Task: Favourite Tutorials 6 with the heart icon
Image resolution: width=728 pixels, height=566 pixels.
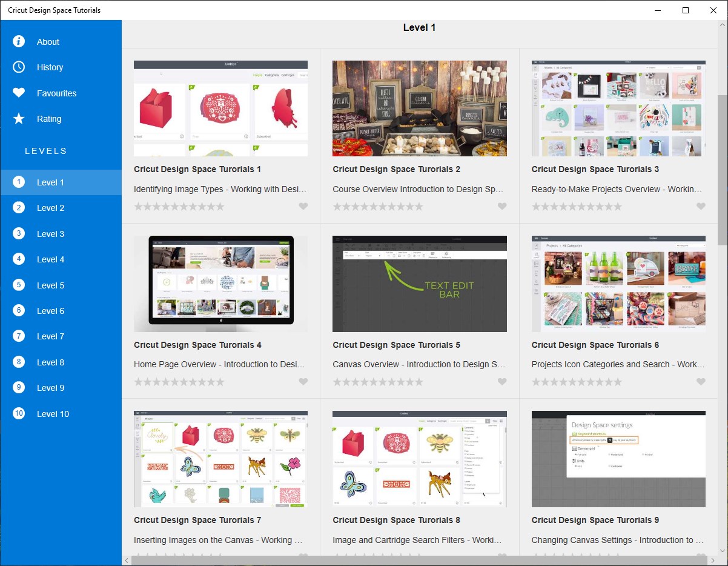Action: pos(701,382)
